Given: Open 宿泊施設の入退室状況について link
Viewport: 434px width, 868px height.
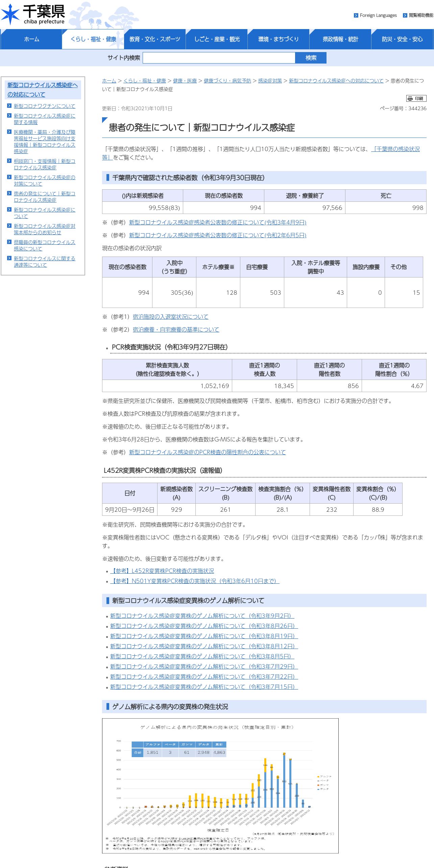Looking at the screenshot, I should (170, 317).
